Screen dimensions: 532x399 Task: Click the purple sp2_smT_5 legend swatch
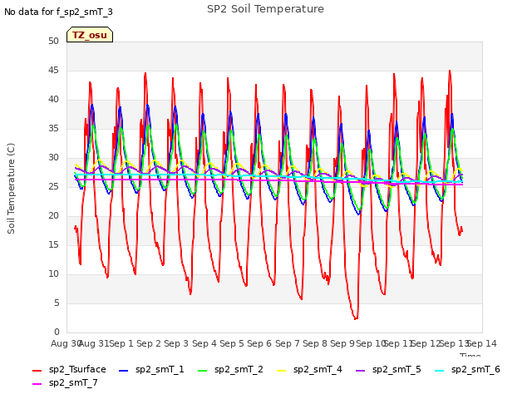pyautogui.click(x=360, y=371)
